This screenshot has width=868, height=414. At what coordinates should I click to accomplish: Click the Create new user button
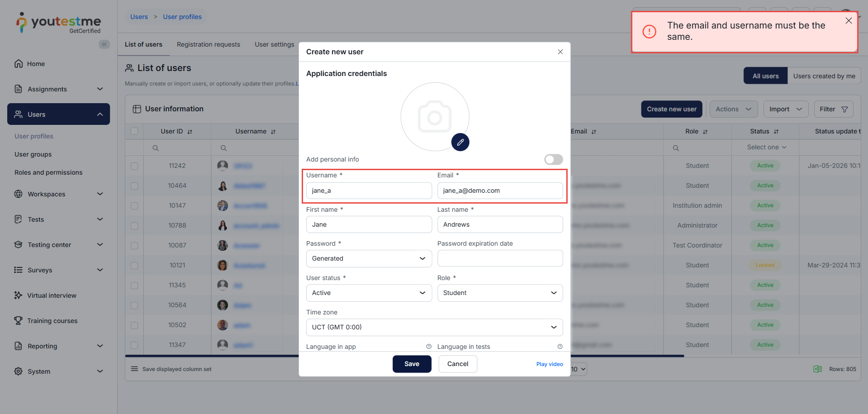(x=672, y=109)
